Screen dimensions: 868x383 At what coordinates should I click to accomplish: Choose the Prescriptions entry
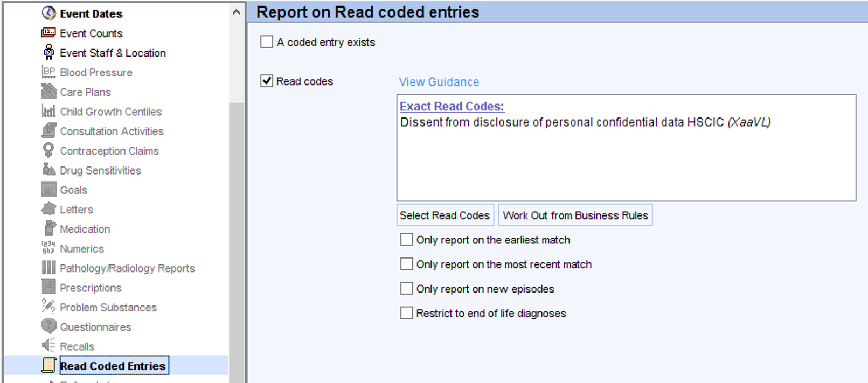(91, 288)
